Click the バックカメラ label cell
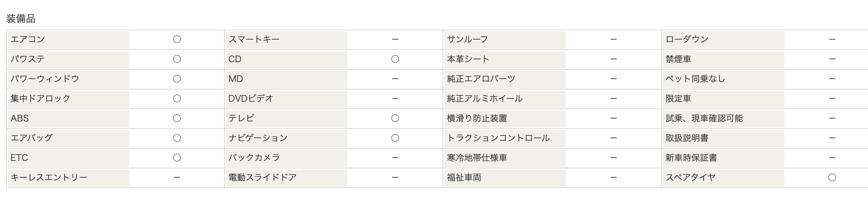The width and height of the screenshot is (868, 201). click(287, 158)
